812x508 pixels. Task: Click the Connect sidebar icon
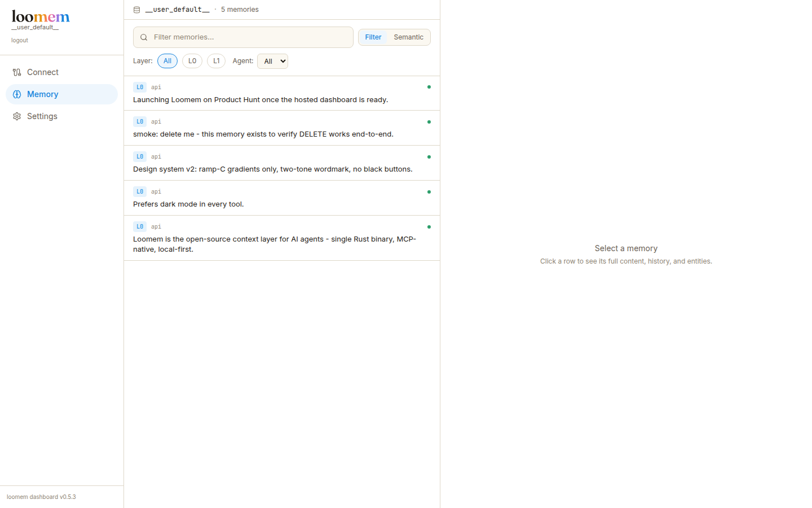click(17, 72)
